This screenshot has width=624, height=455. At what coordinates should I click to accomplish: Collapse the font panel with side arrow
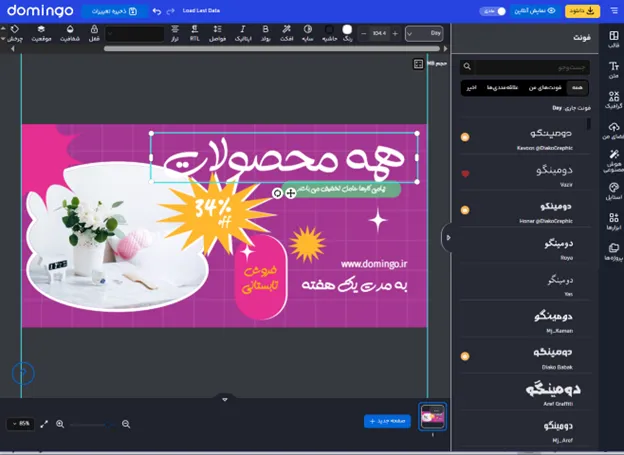point(448,237)
